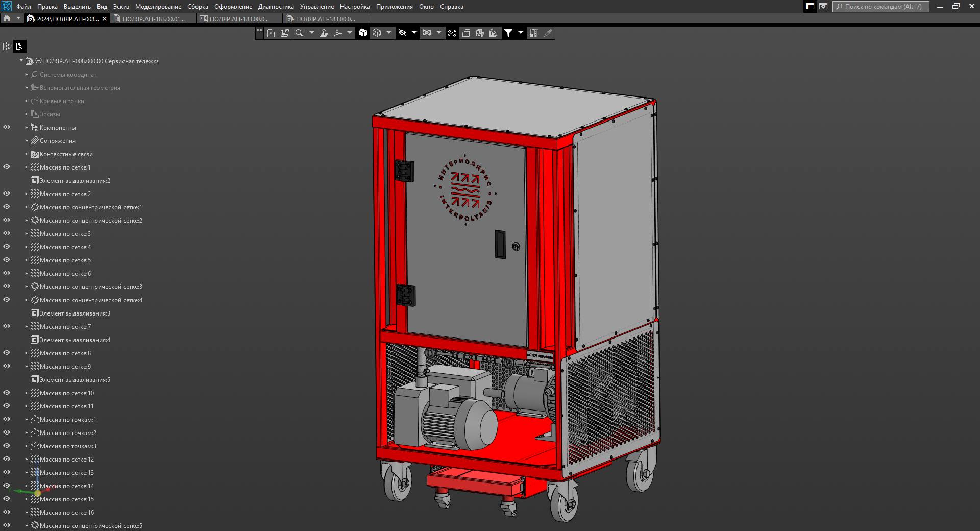Switch to the ПОЛЯР.АП-183.00.01 document tab
The height and width of the screenshot is (531, 980).
click(x=153, y=19)
